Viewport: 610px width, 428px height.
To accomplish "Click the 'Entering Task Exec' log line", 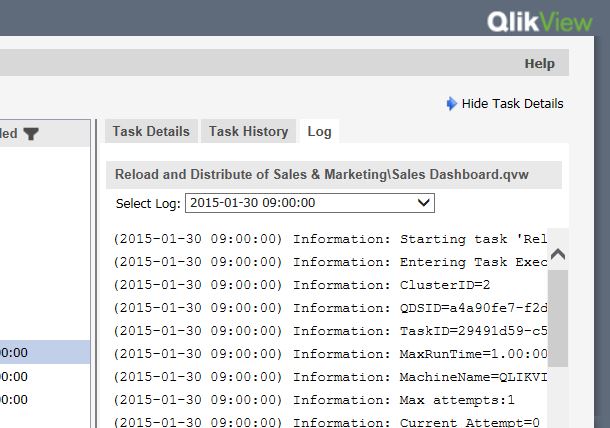I will pyautogui.click(x=330, y=262).
